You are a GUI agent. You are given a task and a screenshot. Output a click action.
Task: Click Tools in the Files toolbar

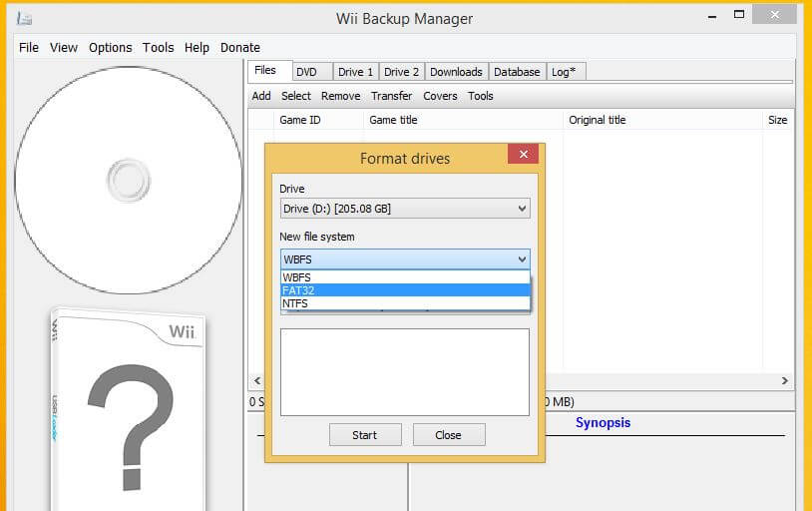480,96
